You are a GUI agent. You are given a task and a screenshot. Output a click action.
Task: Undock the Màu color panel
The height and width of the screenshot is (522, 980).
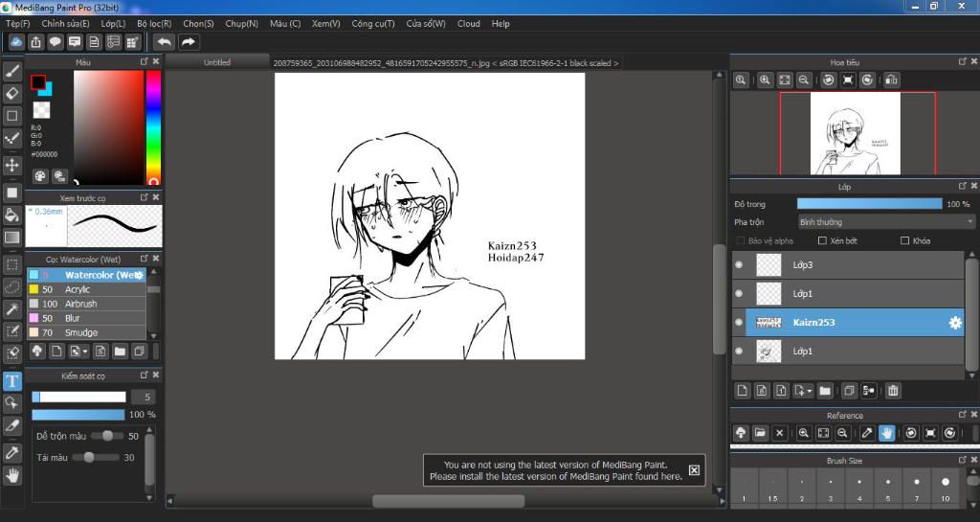pyautogui.click(x=144, y=61)
